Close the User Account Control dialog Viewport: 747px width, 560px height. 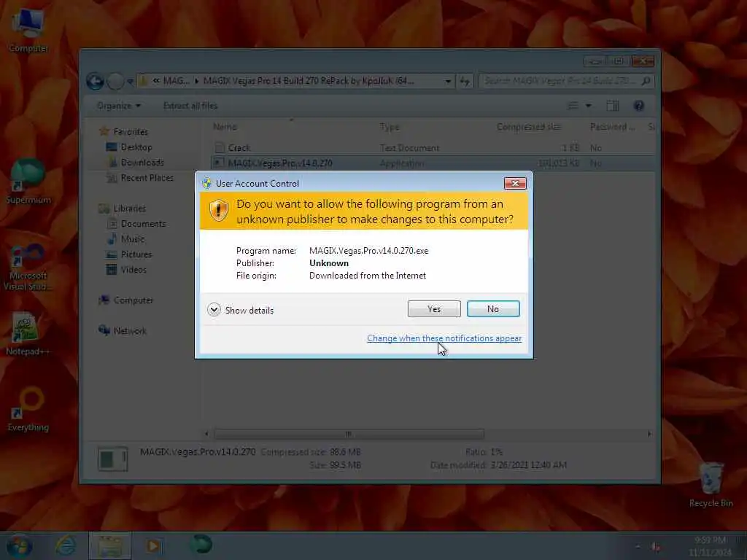(x=515, y=183)
